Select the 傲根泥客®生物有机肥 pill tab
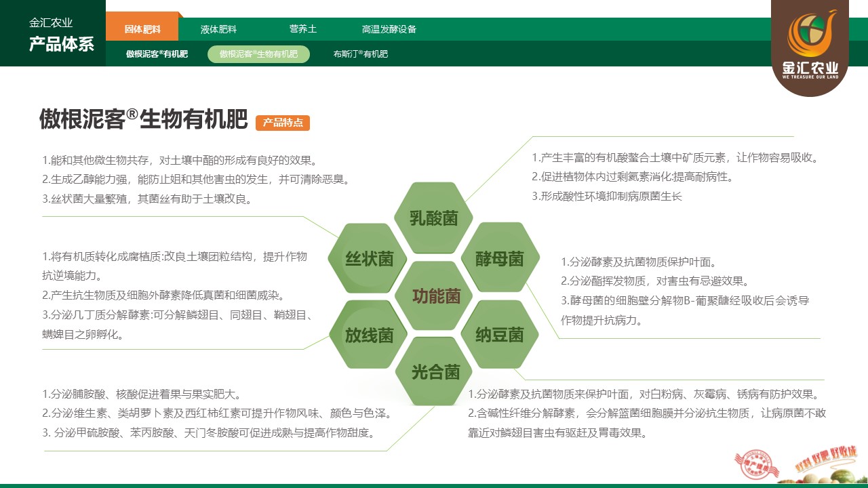The height and width of the screenshot is (488, 868). pyautogui.click(x=258, y=54)
